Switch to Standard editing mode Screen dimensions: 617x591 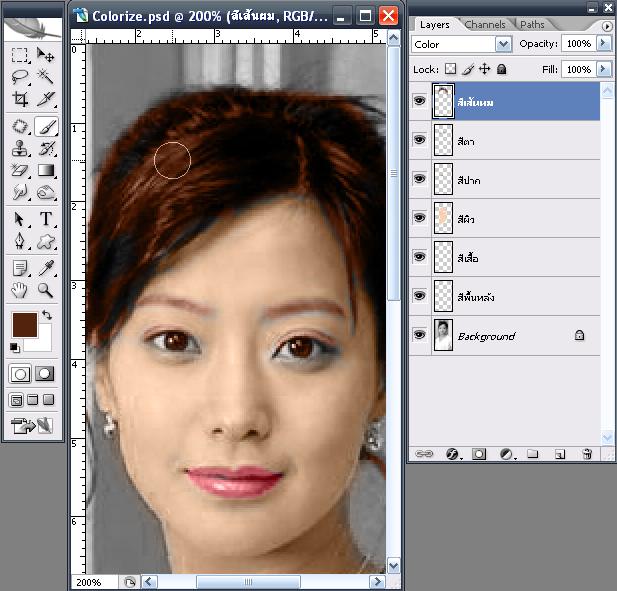tap(20, 373)
